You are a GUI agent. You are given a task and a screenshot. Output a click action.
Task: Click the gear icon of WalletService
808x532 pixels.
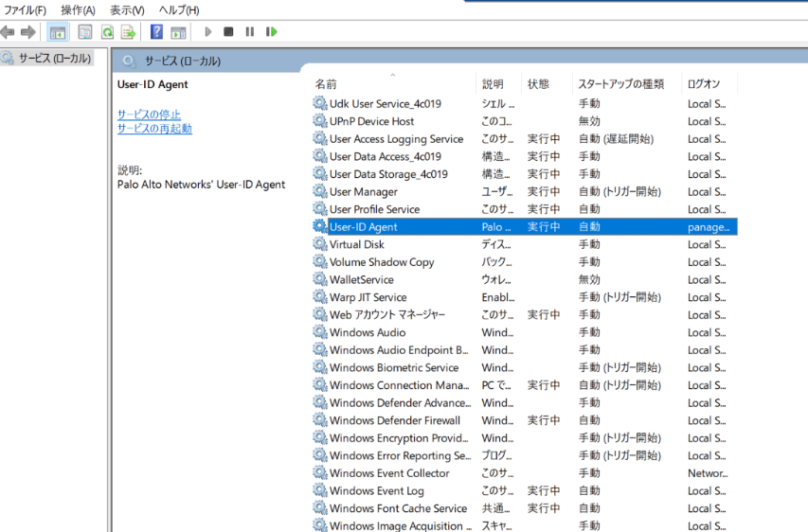tap(320, 278)
